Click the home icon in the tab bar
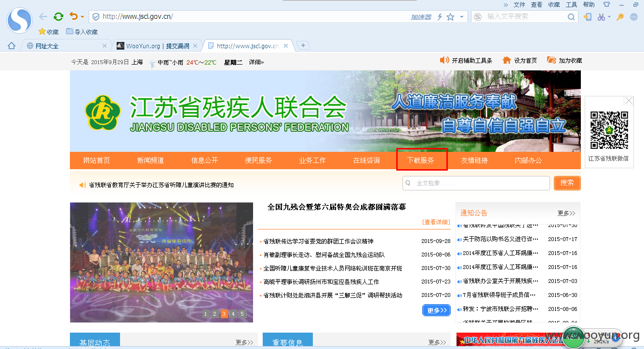Screen dimensions: 644x349 pyautogui.click(x=12, y=46)
